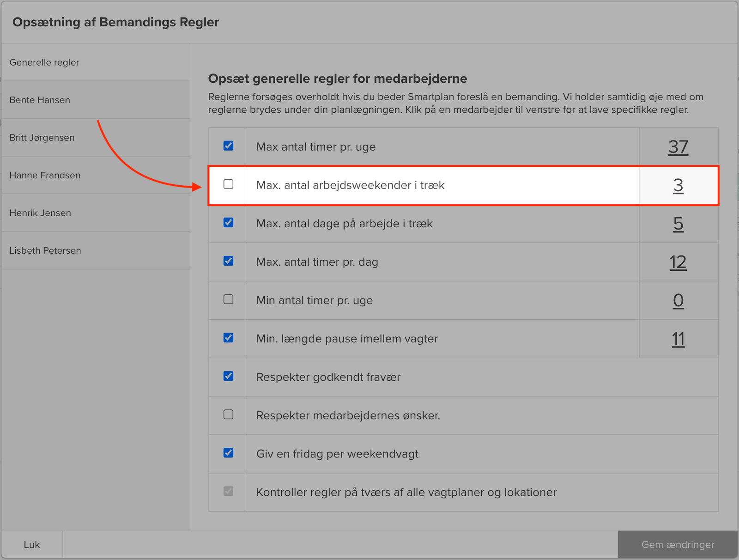Viewport: 739px width, 560px height.
Task: Choose Lisbeth Petersen from the sidebar
Action: 45,250
